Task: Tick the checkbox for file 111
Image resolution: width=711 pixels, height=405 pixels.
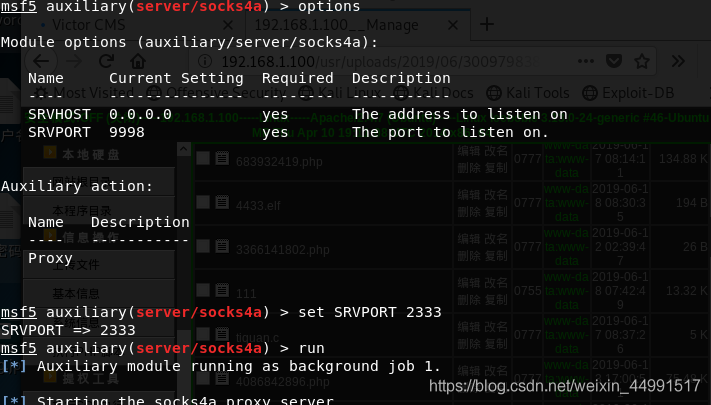Action: point(203,290)
